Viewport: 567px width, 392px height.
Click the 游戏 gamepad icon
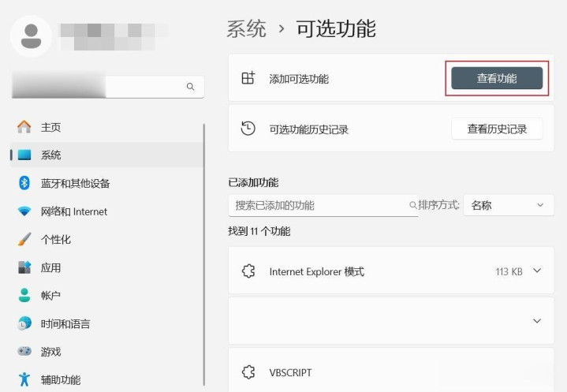coord(24,351)
